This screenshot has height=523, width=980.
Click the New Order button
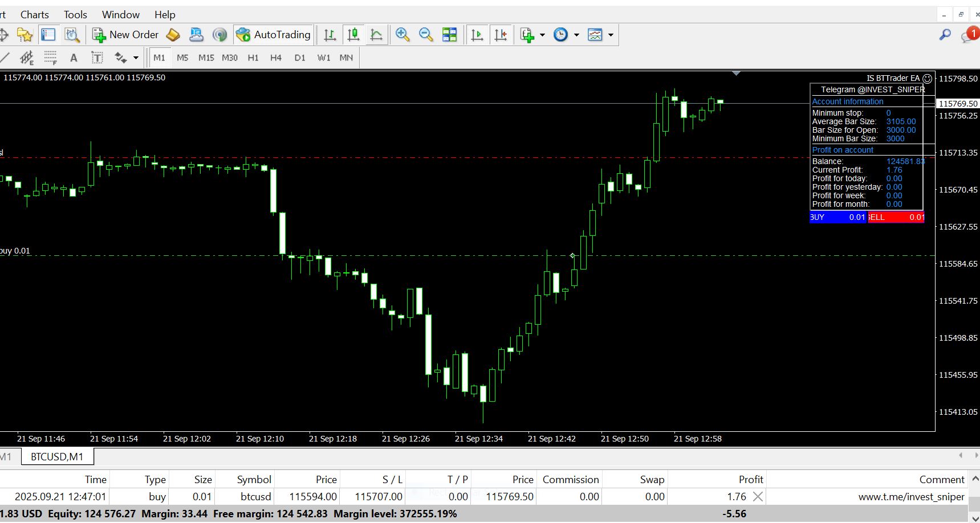pyautogui.click(x=126, y=35)
